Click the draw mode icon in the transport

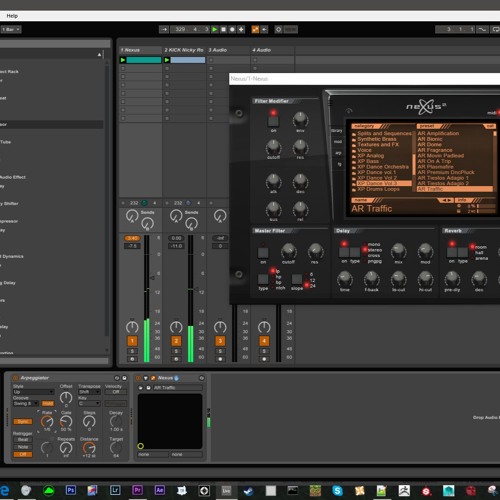pos(482,29)
